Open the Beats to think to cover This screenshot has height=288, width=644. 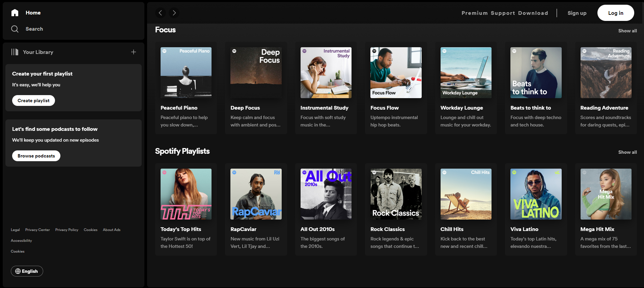tap(536, 73)
